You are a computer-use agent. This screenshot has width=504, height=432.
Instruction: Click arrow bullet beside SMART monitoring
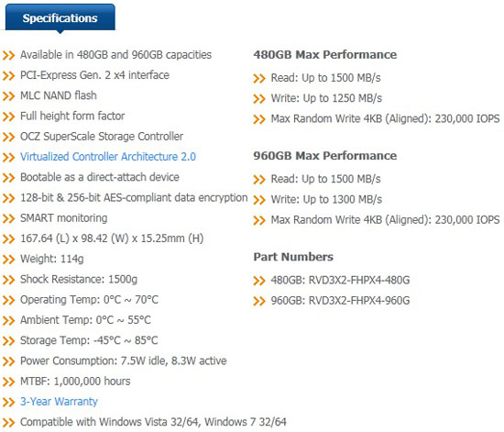[x=8, y=218]
